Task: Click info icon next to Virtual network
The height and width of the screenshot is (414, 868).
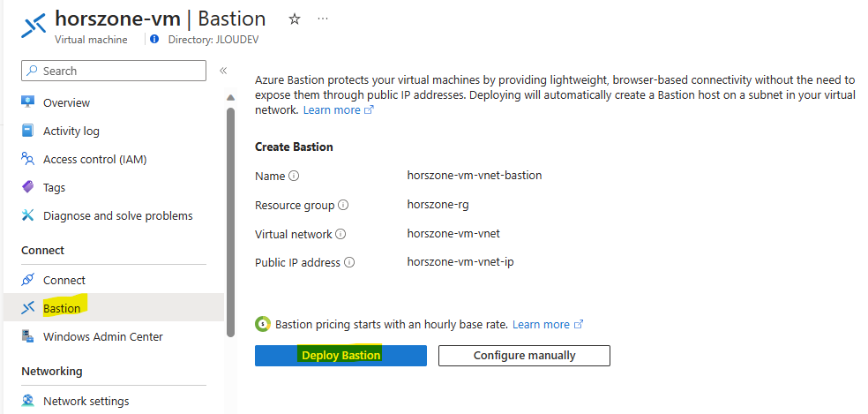Action: (340, 234)
